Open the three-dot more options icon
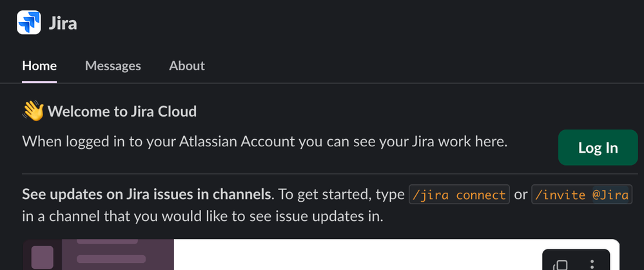 click(x=592, y=265)
